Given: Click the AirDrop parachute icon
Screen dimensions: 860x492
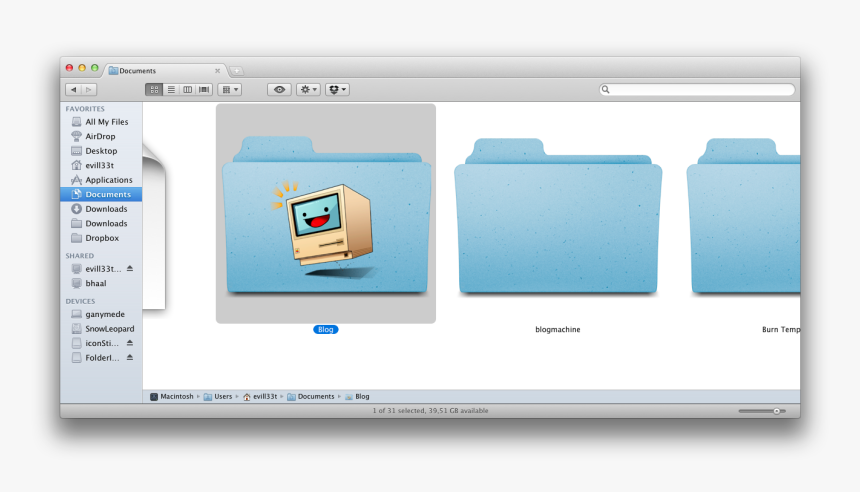Looking at the screenshot, I should pos(76,136).
